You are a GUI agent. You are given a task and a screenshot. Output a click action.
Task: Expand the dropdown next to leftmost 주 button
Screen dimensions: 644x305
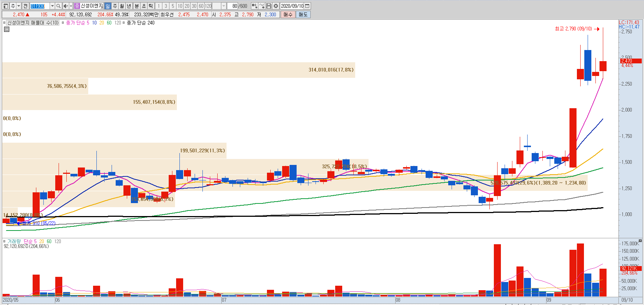(x=19, y=6)
